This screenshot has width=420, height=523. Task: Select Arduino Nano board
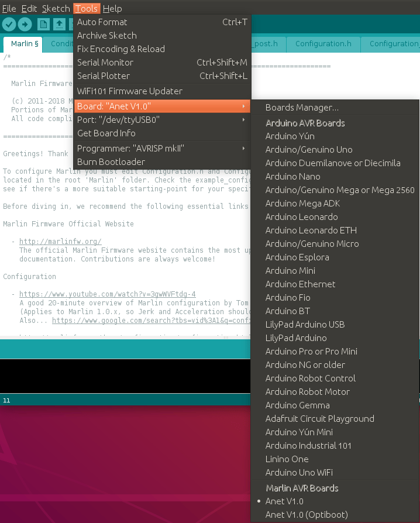pos(335,177)
